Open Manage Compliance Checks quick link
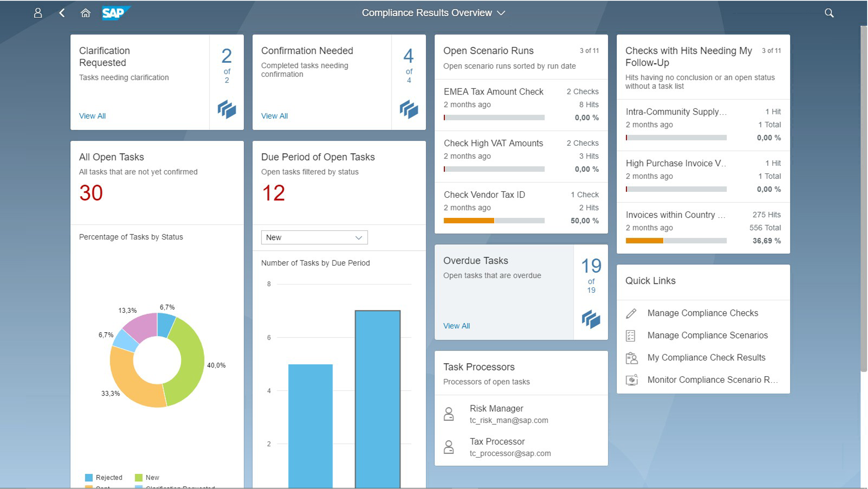868x489 pixels. click(x=703, y=313)
